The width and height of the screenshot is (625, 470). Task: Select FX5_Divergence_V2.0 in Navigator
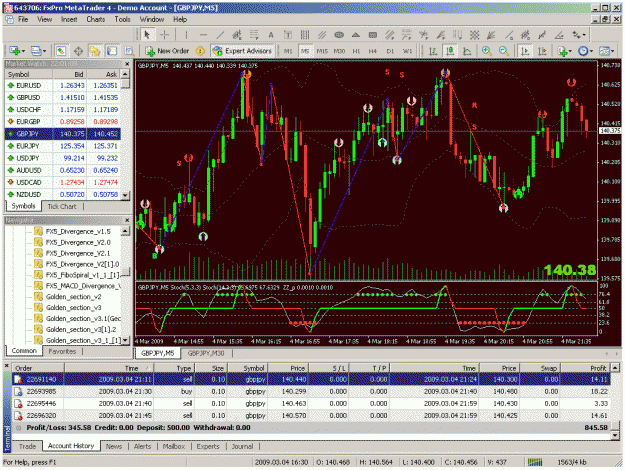(73, 242)
